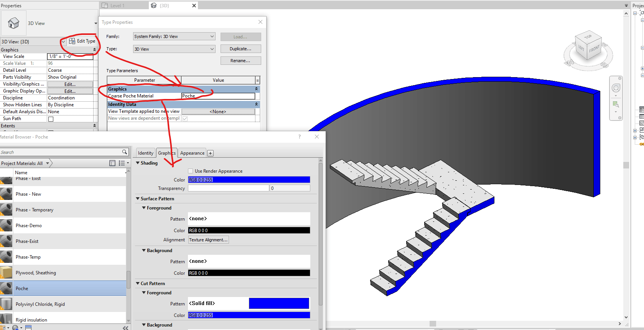Switch to the Level 1 view tab
The height and width of the screenshot is (330, 644).
pyautogui.click(x=117, y=5)
